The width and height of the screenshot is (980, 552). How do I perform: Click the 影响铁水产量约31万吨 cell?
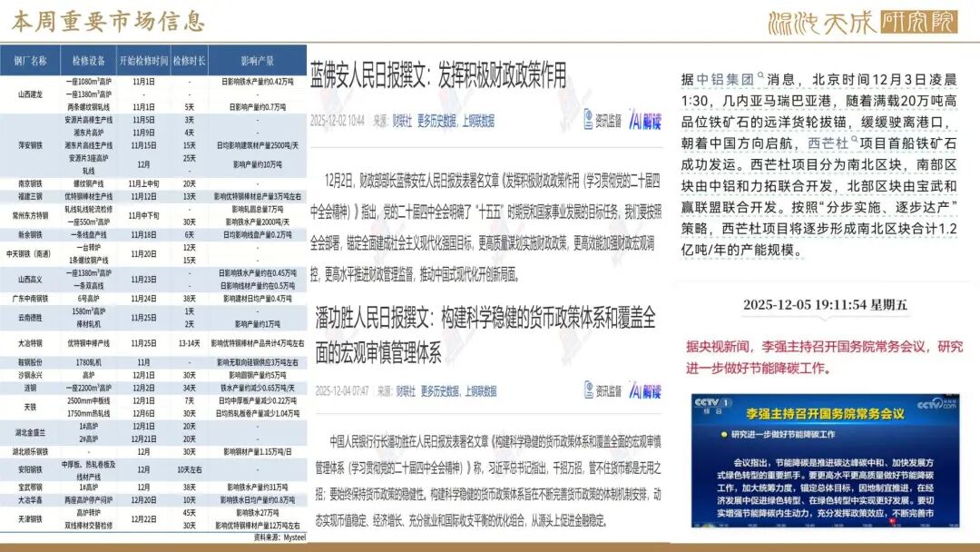(258, 487)
